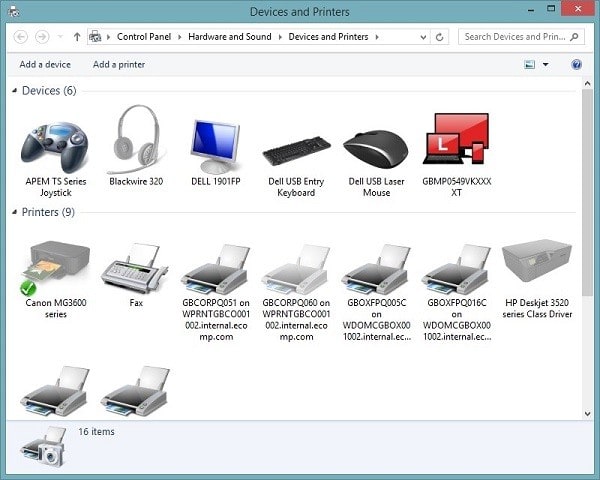Open the address bar history dropdown

point(423,37)
